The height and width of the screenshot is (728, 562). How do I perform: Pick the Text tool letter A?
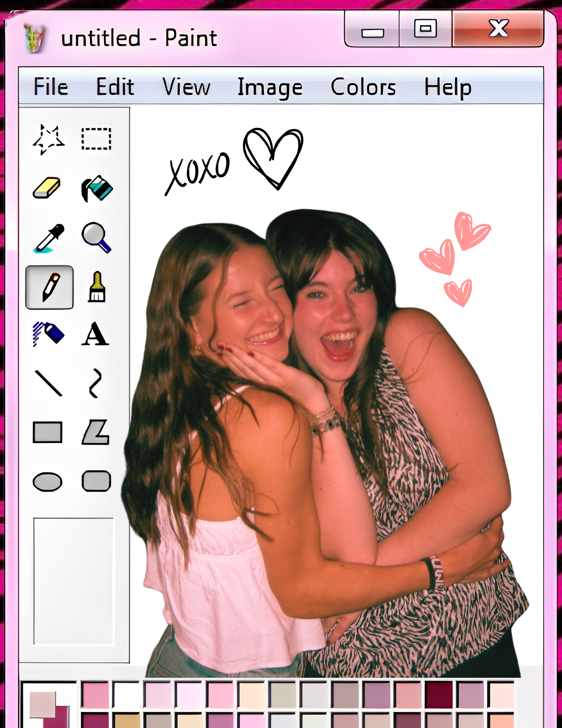pos(95,334)
